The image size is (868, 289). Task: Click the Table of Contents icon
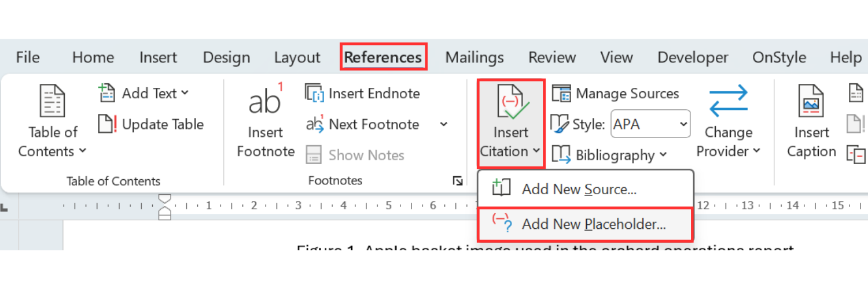(52, 101)
